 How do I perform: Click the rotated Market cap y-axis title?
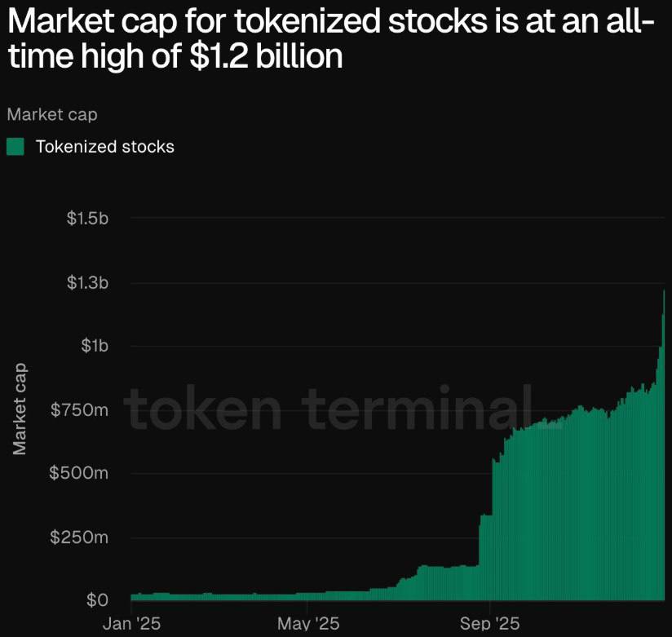[x=20, y=409]
